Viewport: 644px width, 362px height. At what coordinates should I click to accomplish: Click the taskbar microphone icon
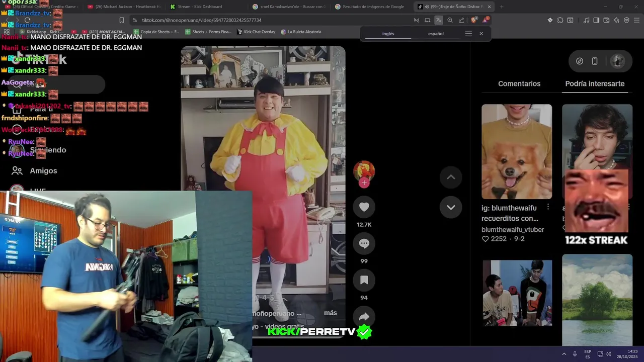pos(575,354)
